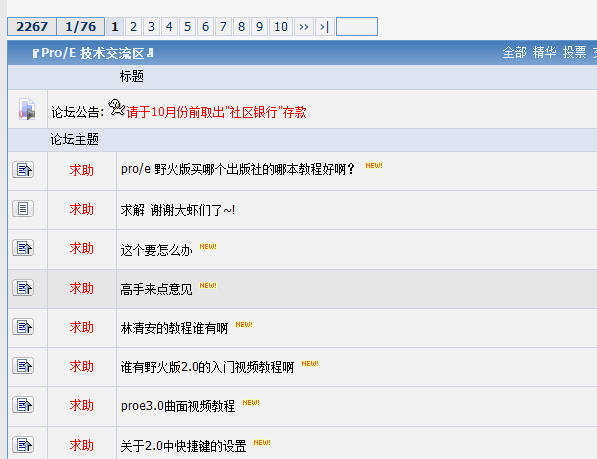Open thread 林清安的教程谁有啊

[x=174, y=328]
